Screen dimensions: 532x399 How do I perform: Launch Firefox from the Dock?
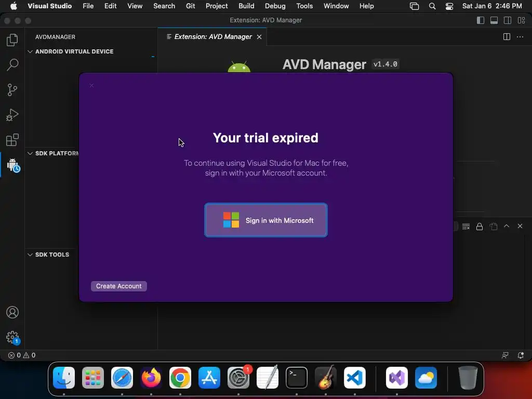(151, 378)
